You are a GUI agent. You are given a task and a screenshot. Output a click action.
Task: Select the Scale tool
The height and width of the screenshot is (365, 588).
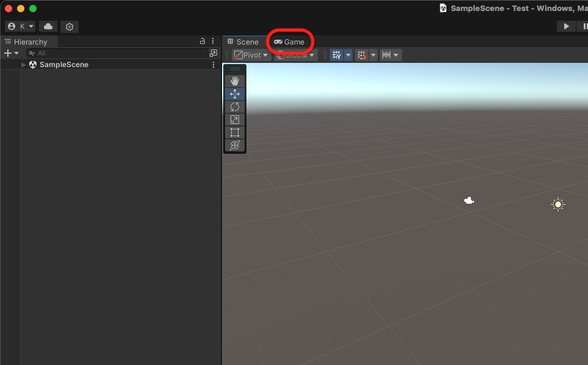point(235,120)
